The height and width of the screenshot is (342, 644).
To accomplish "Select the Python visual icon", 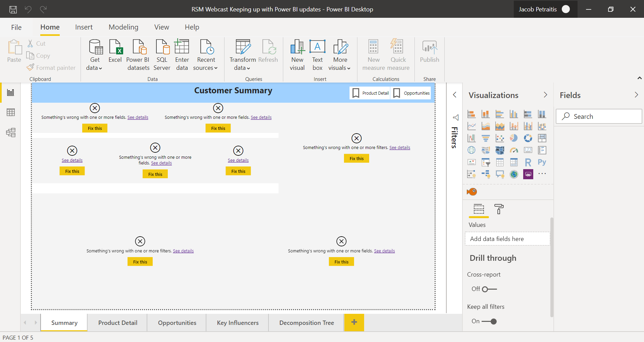I will [542, 162].
